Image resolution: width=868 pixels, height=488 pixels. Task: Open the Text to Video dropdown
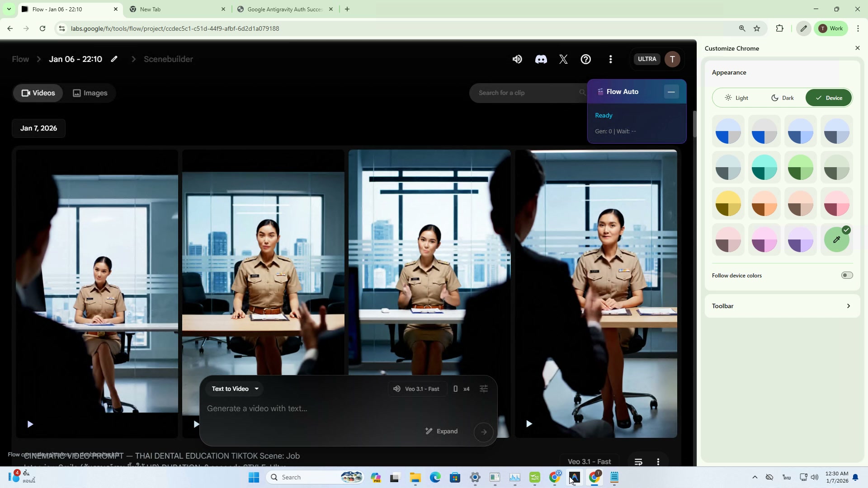tap(235, 389)
